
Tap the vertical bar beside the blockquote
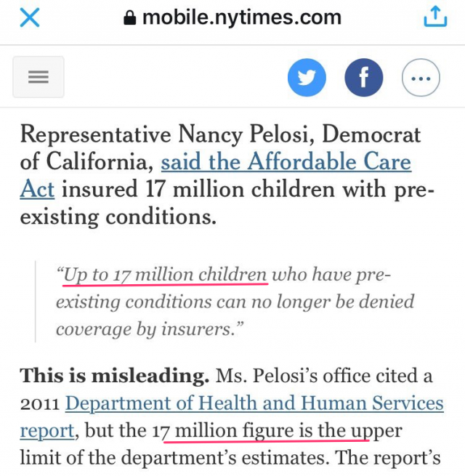click(x=35, y=302)
